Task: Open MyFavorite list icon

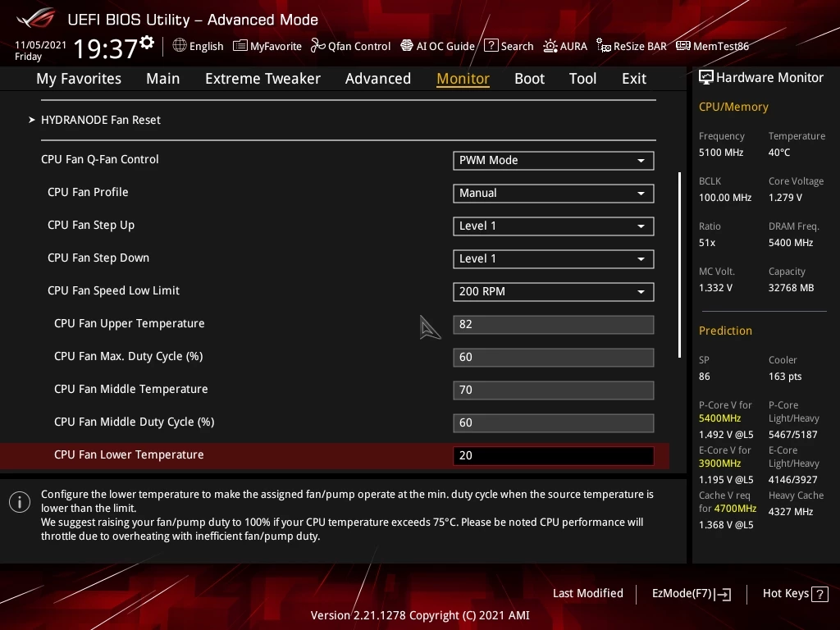Action: 240,46
